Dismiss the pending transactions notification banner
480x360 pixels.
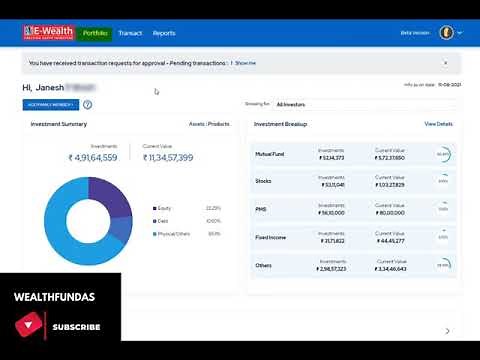(445, 63)
